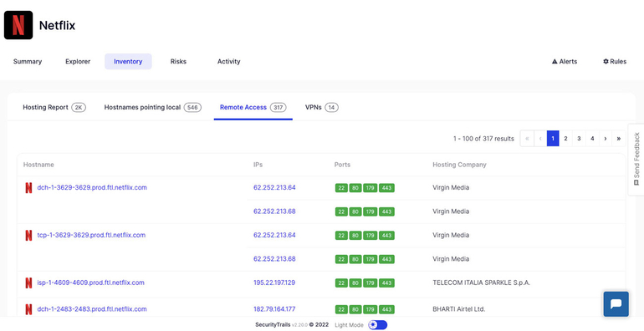Open the Rules settings
This screenshot has width=644, height=331.
click(615, 62)
